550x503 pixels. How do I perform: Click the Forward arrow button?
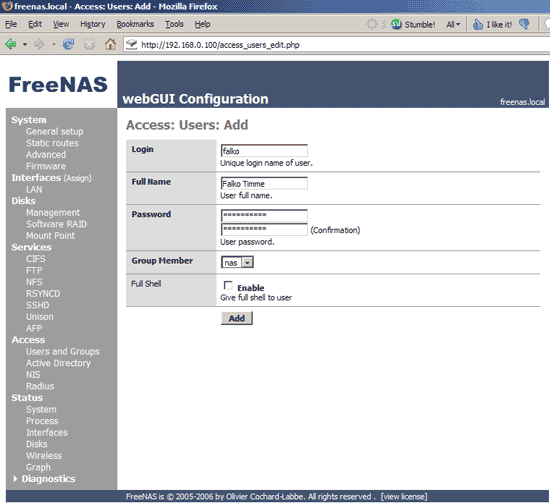pyautogui.click(x=39, y=44)
